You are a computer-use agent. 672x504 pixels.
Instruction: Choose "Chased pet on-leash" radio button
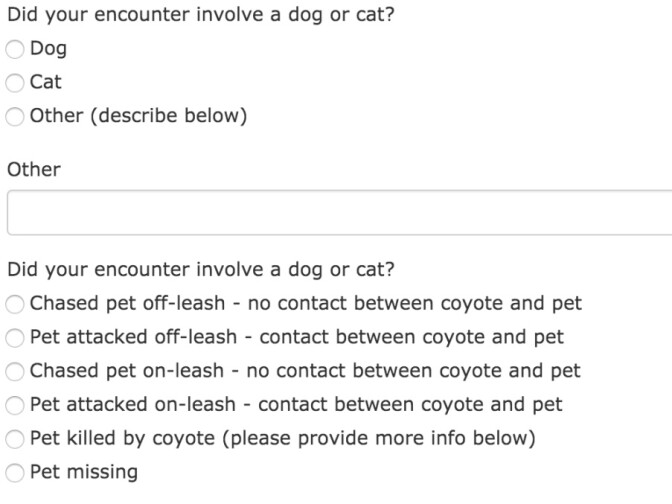pyautogui.click(x=16, y=371)
